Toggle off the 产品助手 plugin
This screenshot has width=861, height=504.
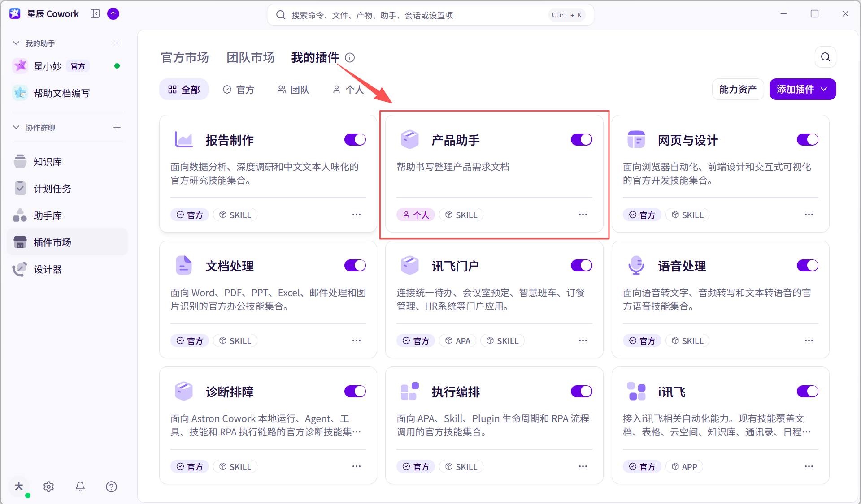[x=582, y=140]
